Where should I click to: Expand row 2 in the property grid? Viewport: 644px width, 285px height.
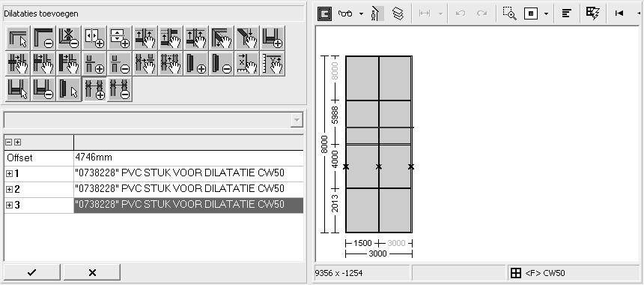click(x=9, y=189)
